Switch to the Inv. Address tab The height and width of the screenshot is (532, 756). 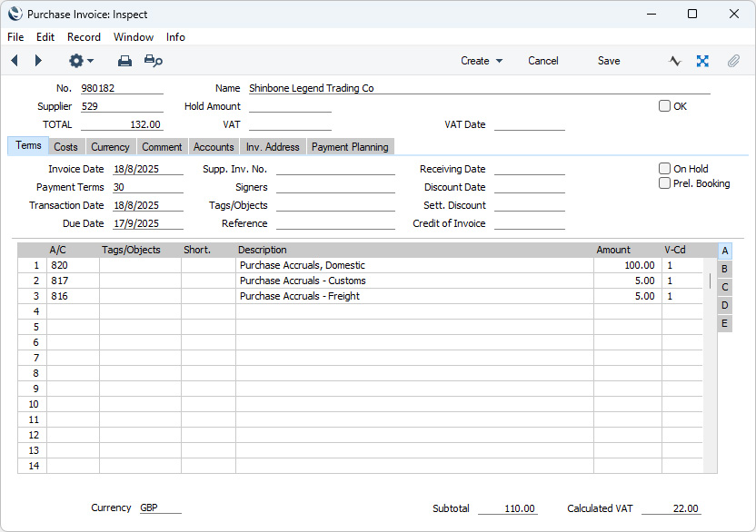point(273,147)
